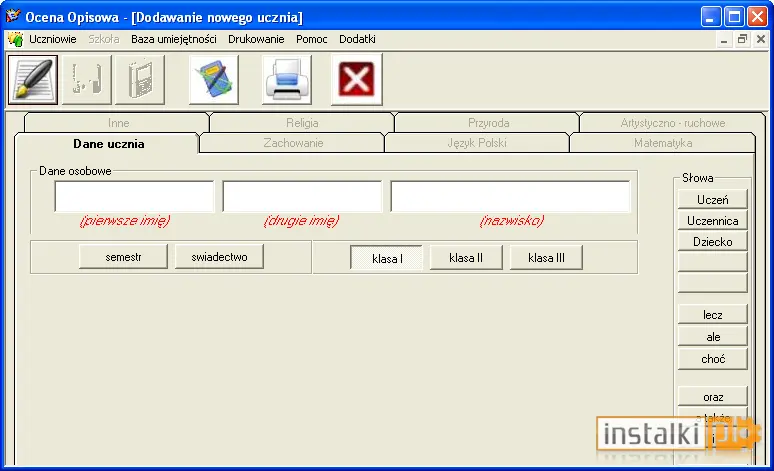Click the app icon in the menu bar
Viewport: 774px width, 471px height.
(15, 39)
